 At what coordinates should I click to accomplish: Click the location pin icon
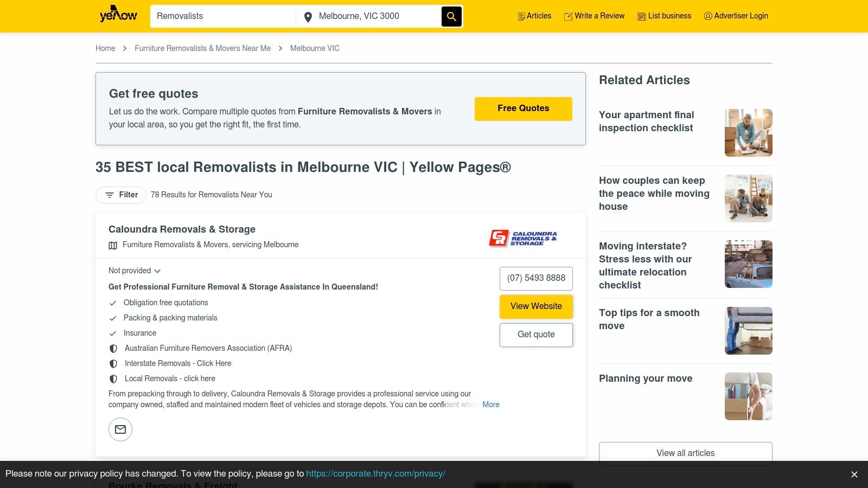308,17
